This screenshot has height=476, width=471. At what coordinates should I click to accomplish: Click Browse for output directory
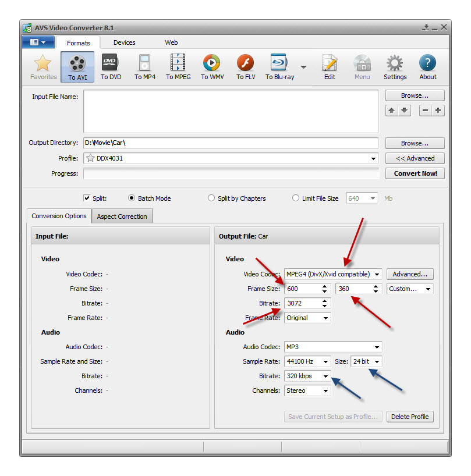tap(415, 143)
